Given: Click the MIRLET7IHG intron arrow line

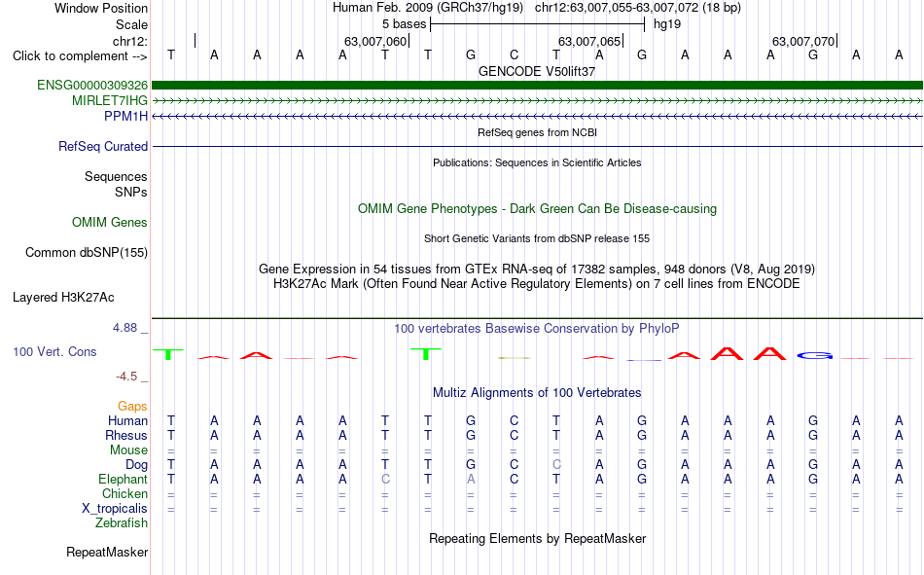Looking at the screenshot, I should 537,101.
